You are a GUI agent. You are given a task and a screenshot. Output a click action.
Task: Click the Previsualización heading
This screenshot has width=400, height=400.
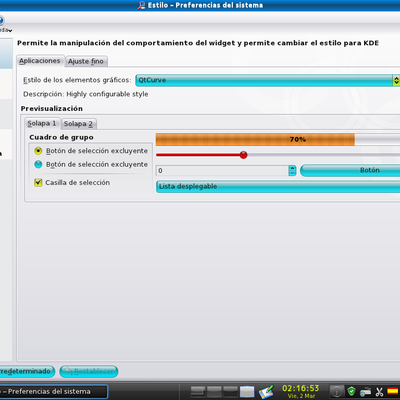(x=52, y=109)
